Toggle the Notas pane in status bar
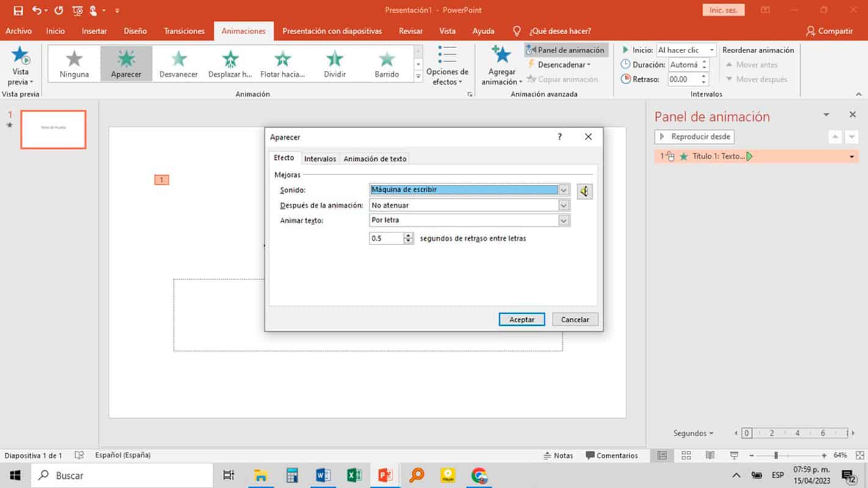Screen dimensions: 868x488 pos(559,456)
